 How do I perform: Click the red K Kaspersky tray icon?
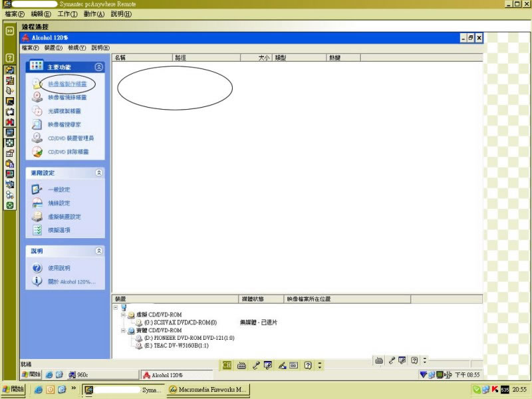pos(495,390)
